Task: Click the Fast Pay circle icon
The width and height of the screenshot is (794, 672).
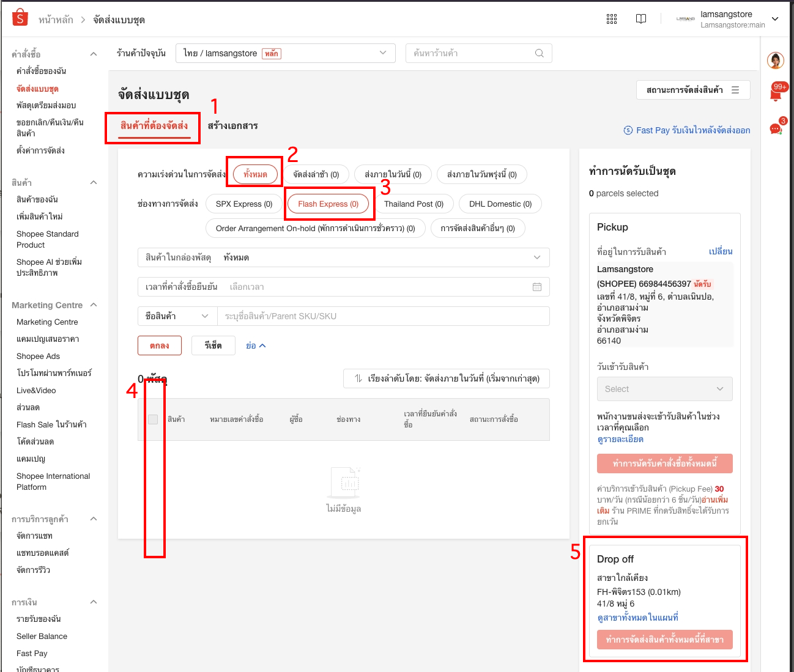Action: [628, 130]
